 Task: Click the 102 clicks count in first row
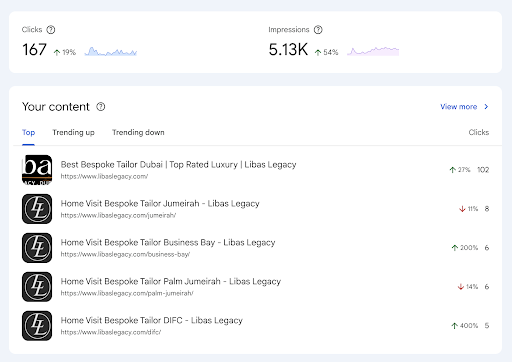[483, 170]
